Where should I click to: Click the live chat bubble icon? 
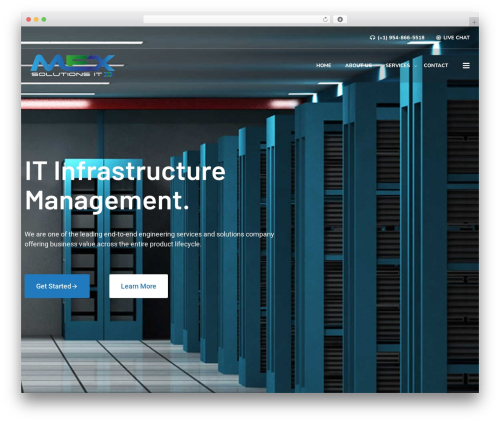[x=438, y=38]
